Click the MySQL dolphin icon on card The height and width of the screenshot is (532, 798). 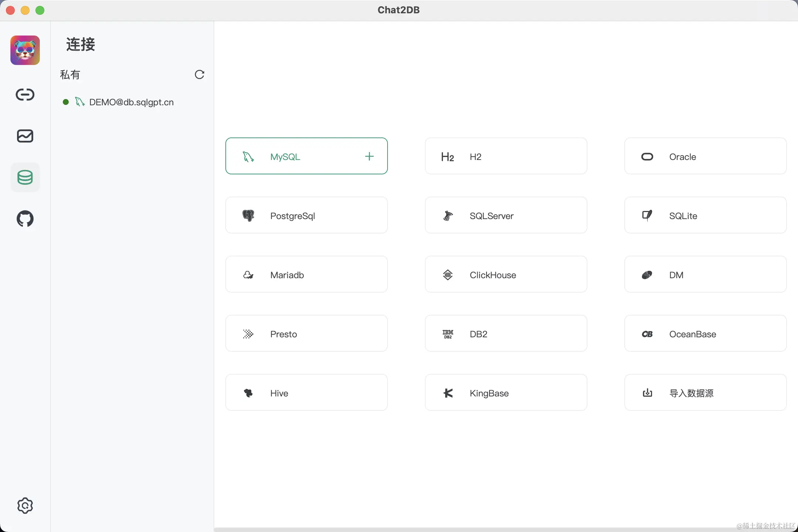(248, 157)
